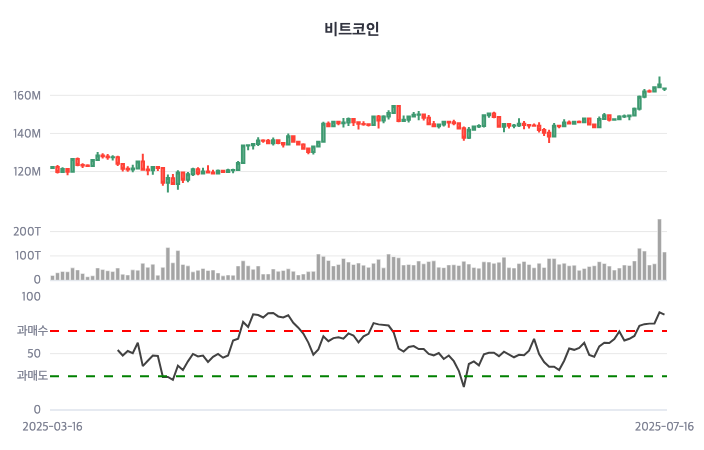Select the start date 2025-03-16 label
The width and height of the screenshot is (704, 450).
coord(53,426)
